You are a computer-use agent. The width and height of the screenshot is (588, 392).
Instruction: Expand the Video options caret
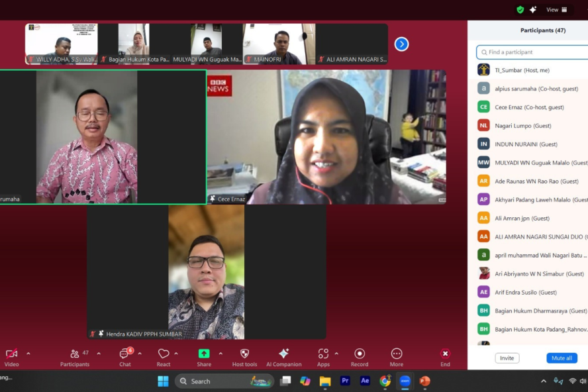pos(28,354)
